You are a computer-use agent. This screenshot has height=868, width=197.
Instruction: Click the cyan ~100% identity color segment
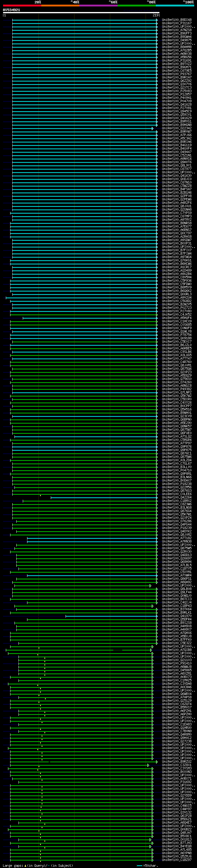pos(175,6)
